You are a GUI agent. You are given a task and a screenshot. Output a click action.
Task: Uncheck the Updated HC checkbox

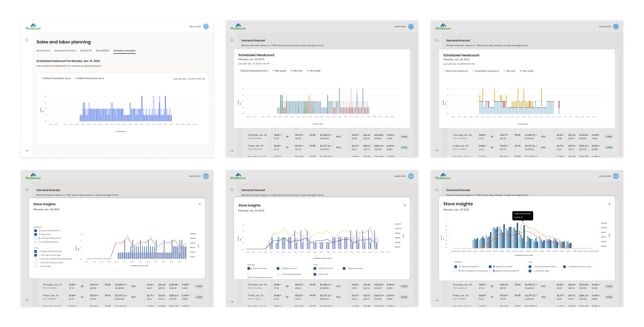pyautogui.click(x=35, y=234)
